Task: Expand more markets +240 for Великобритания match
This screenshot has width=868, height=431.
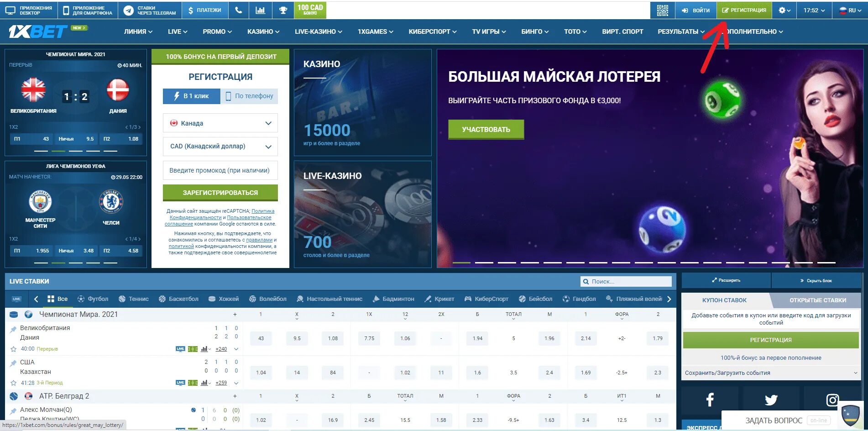Action: (x=221, y=349)
